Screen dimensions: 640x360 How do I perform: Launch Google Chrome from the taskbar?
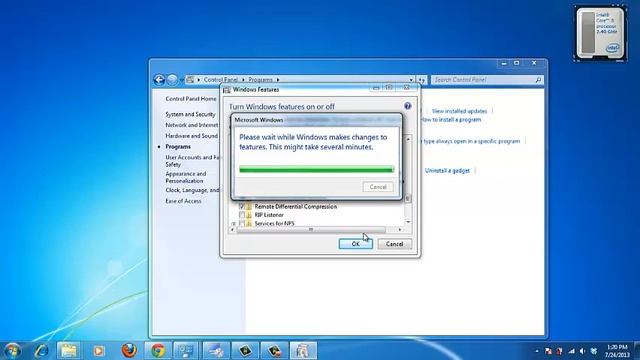(x=158, y=351)
